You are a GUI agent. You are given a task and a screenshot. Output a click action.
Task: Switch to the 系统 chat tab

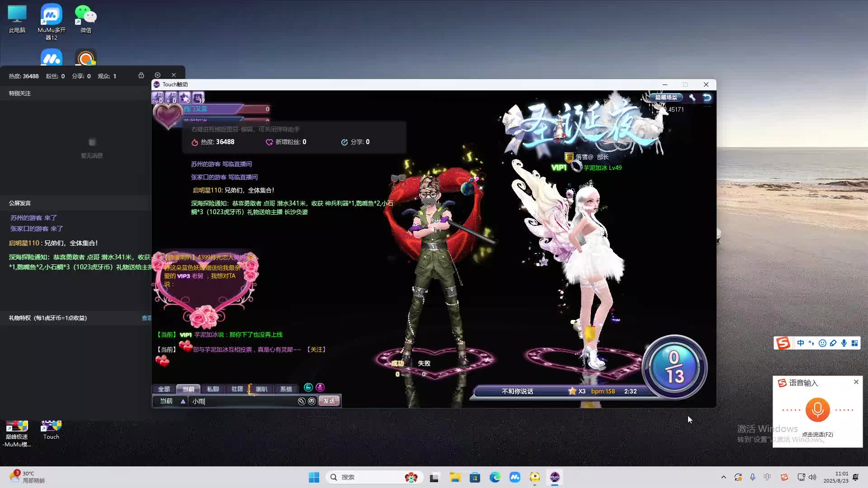286,389
